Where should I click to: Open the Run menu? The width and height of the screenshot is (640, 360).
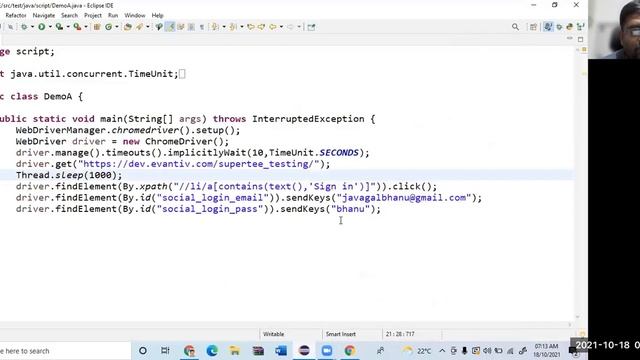pos(113,15)
